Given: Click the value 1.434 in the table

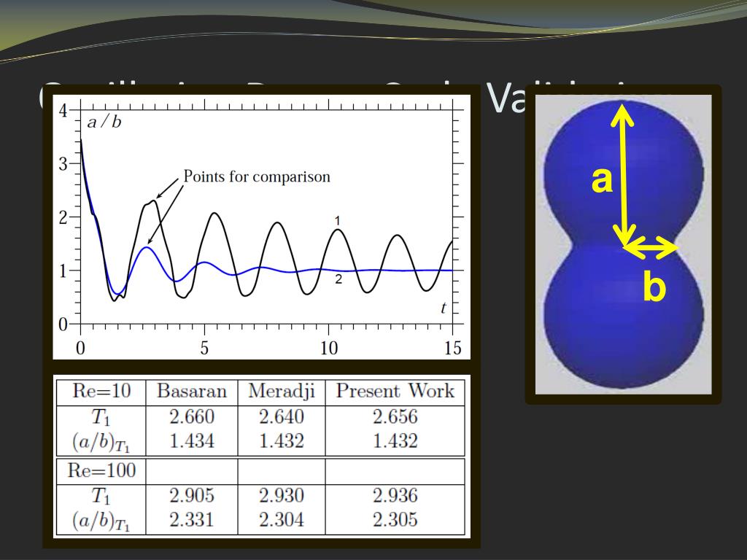Looking at the screenshot, I should click(x=192, y=441).
